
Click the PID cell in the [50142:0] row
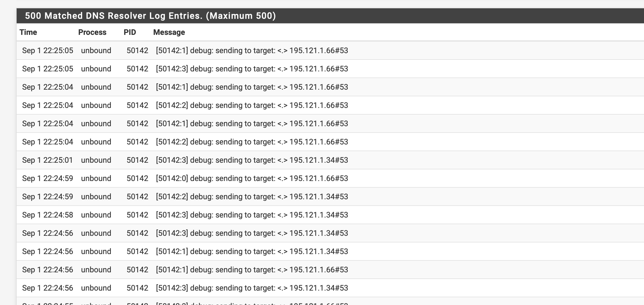[x=137, y=178]
